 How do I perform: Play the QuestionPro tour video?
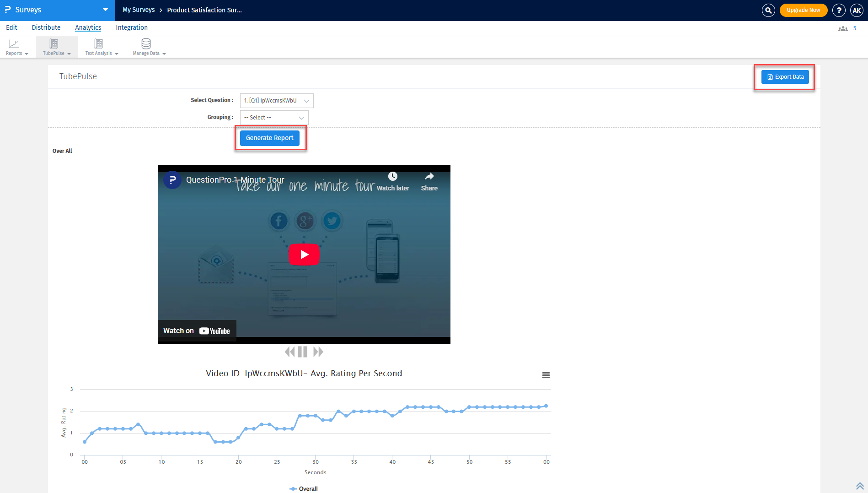pyautogui.click(x=304, y=255)
